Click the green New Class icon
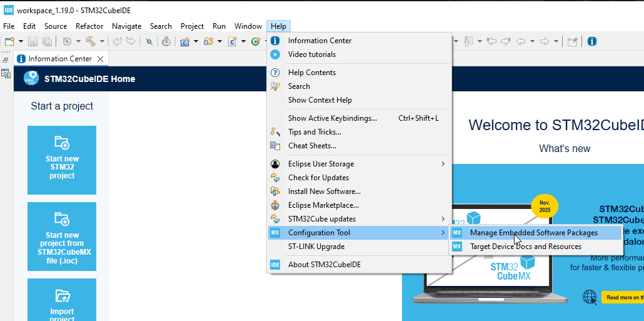Screen dimensions: 644x321 coord(256,41)
